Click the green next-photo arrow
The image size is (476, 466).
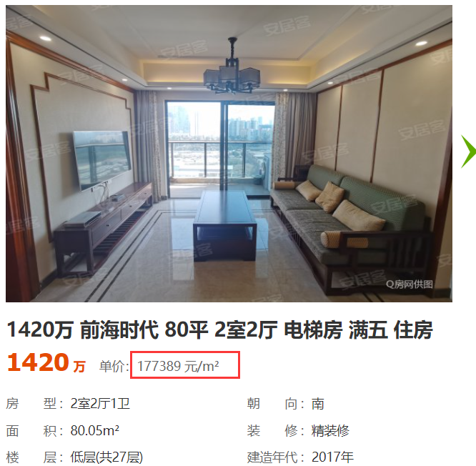point(468,152)
